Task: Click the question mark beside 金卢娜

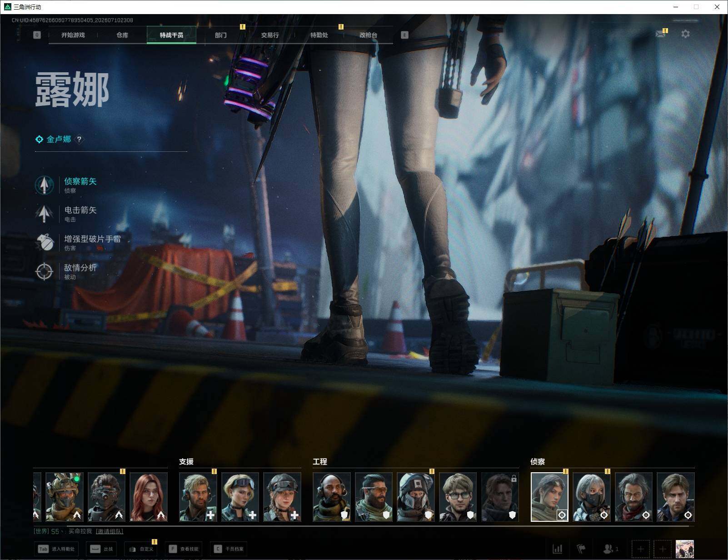Action: (x=79, y=140)
